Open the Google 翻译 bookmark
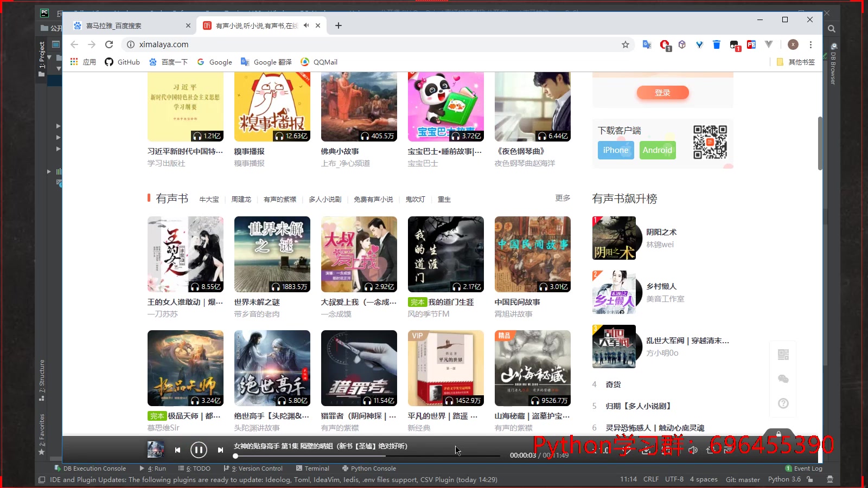This screenshot has height=488, width=868. pos(266,62)
